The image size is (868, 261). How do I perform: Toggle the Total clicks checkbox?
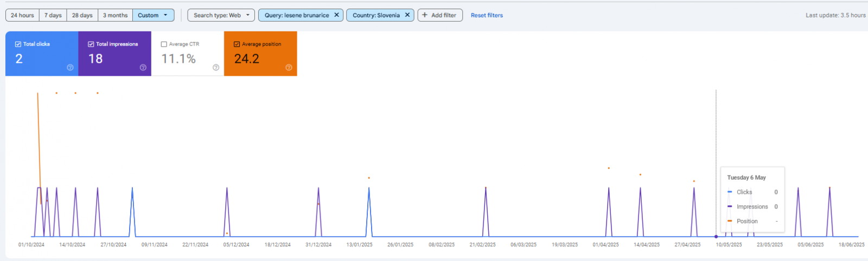(18, 44)
